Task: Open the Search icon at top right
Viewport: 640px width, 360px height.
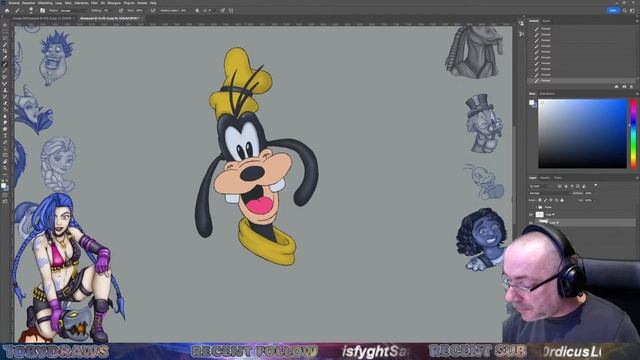Action: [625, 10]
